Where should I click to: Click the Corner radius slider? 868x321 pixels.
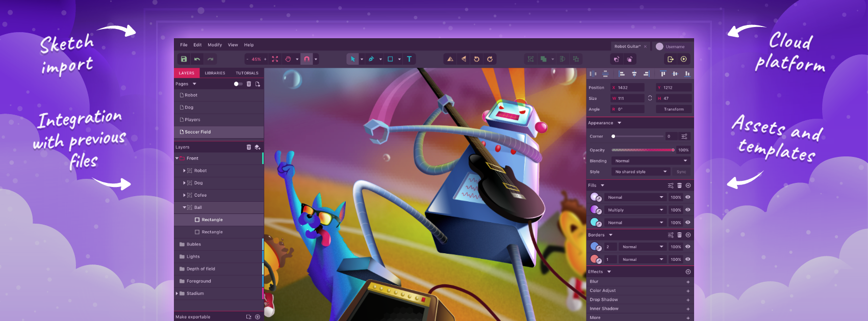coord(638,137)
